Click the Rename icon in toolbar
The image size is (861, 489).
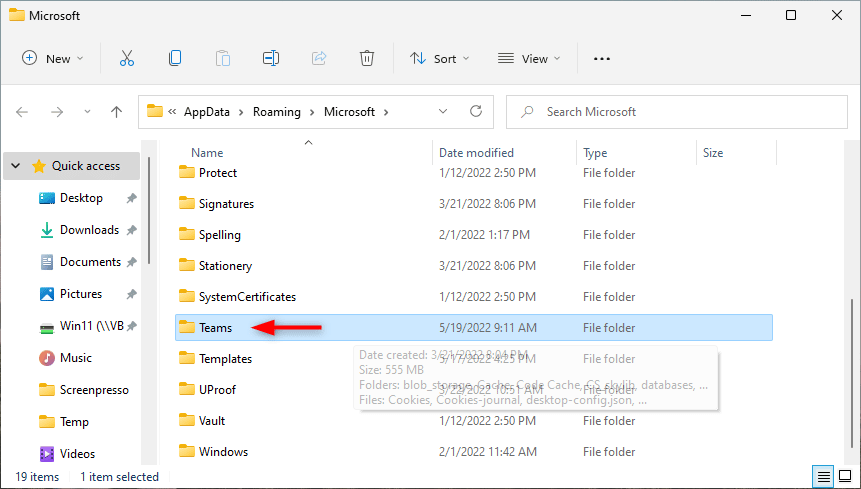tap(271, 58)
